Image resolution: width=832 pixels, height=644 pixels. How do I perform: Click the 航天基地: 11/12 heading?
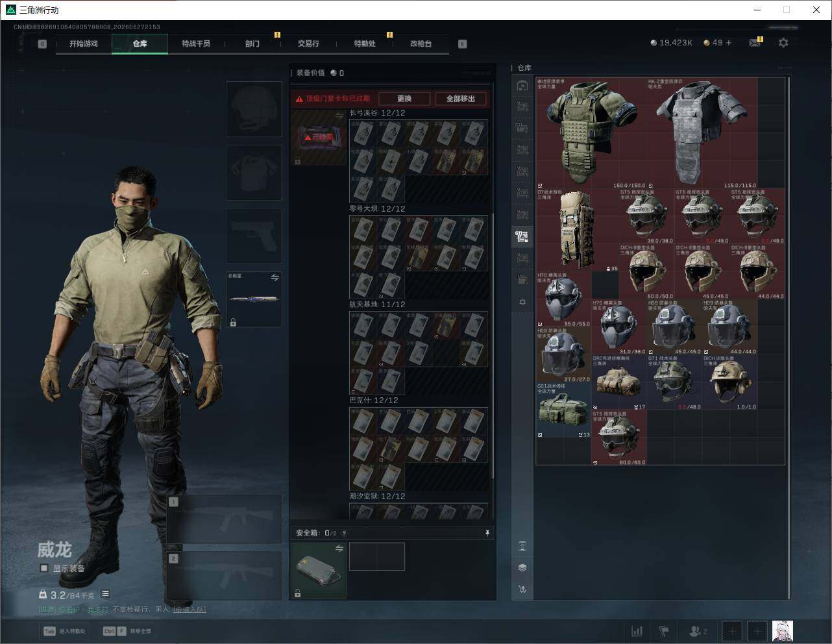pyautogui.click(x=377, y=304)
